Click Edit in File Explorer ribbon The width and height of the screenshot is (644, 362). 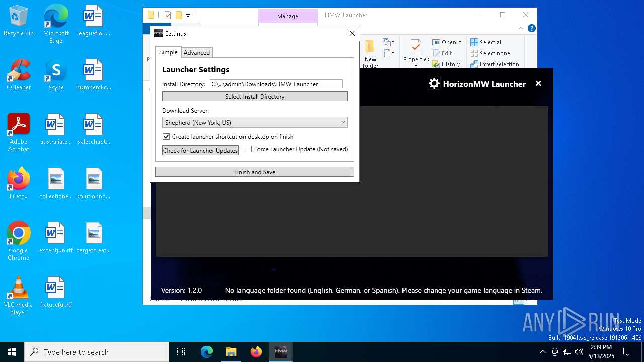point(442,53)
